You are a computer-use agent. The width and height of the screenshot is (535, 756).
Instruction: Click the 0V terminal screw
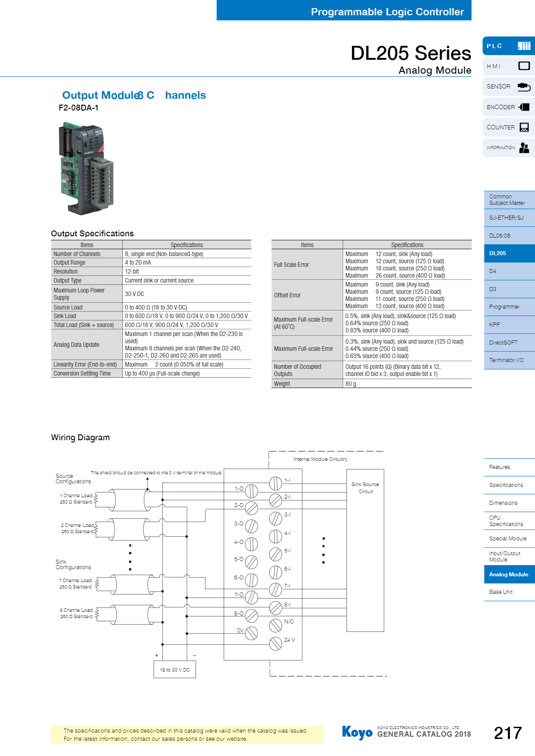pos(251,633)
